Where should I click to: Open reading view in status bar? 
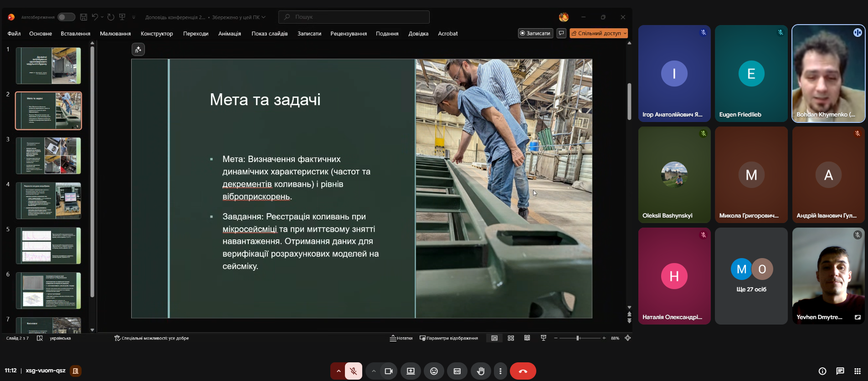(527, 338)
